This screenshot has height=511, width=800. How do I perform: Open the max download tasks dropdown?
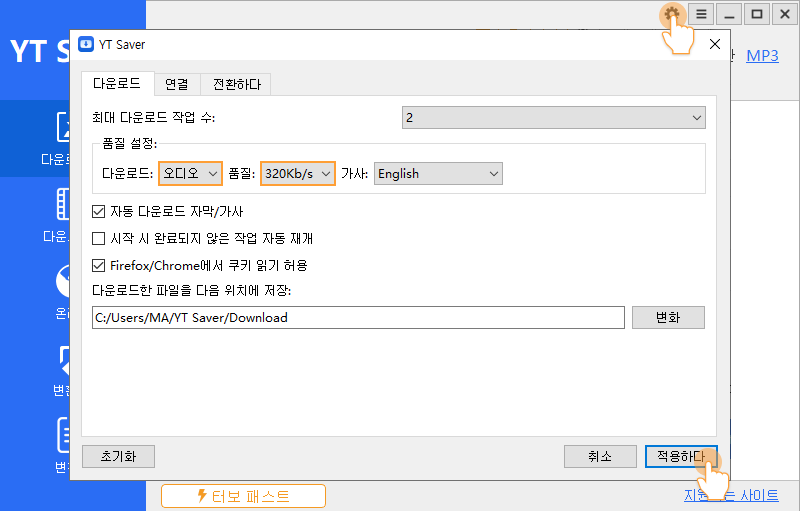[554, 118]
